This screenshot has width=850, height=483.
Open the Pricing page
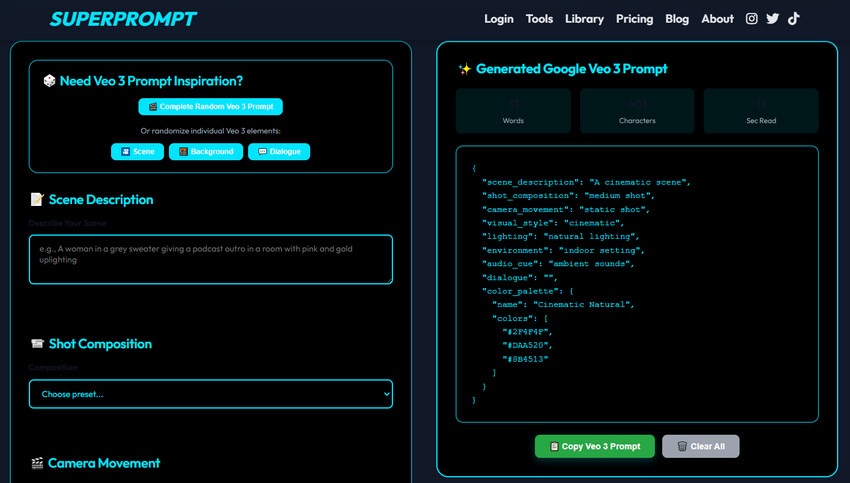click(634, 19)
